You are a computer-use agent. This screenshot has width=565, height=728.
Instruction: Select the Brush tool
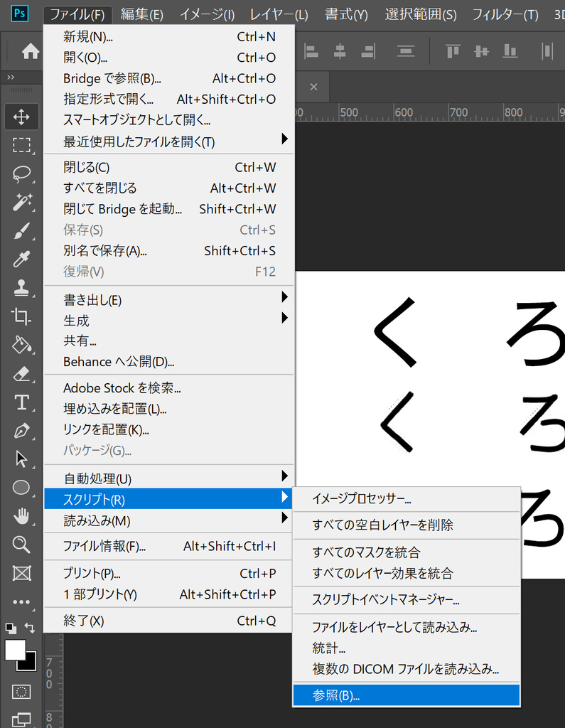(21, 231)
